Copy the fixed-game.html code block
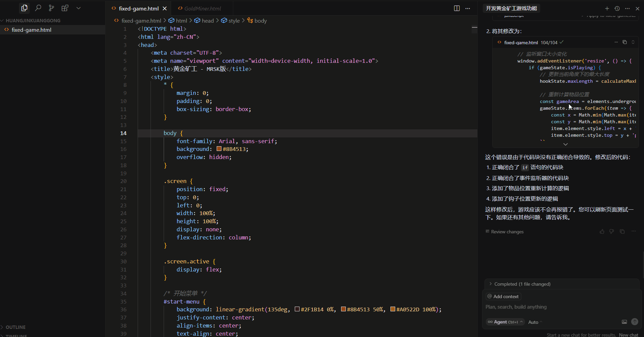The image size is (644, 337). (624, 42)
